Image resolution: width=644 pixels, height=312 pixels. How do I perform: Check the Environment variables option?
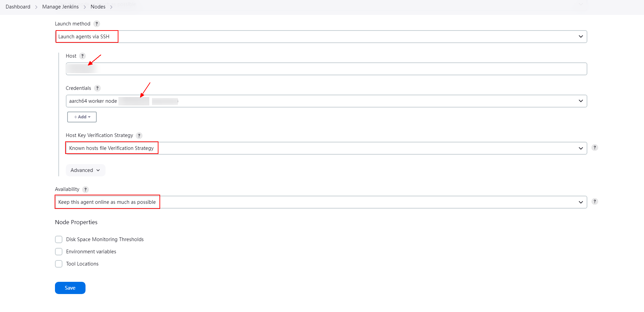(x=59, y=252)
